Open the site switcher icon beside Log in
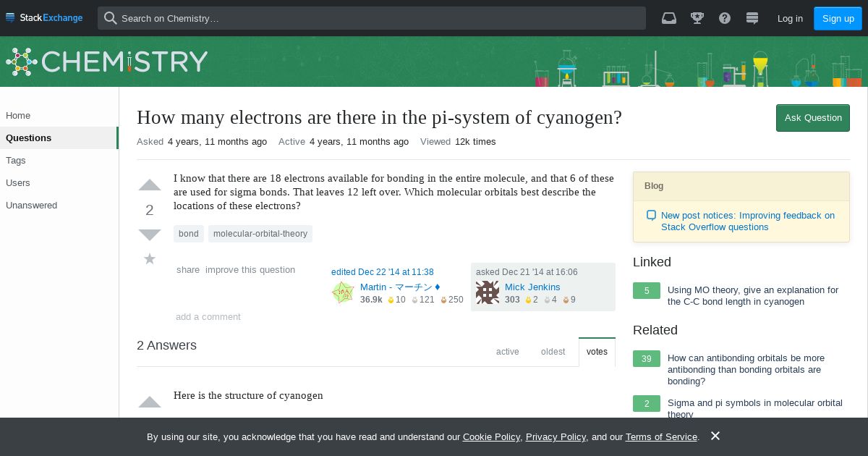Image resolution: width=868 pixels, height=456 pixels. click(752, 18)
